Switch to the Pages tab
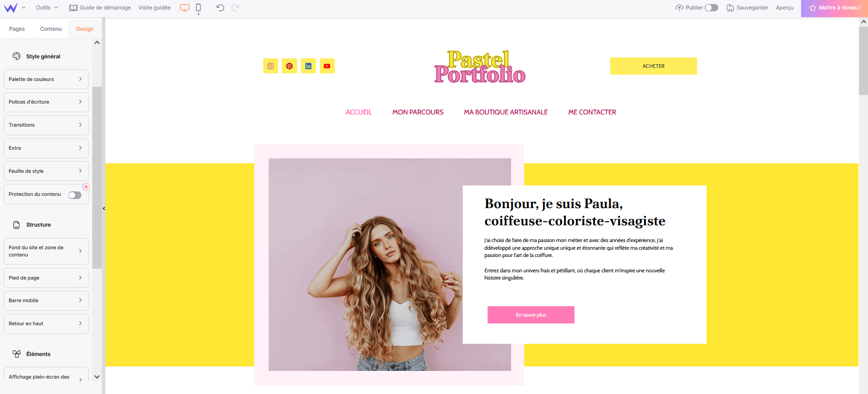Image resolution: width=868 pixels, height=394 pixels. 17,29
